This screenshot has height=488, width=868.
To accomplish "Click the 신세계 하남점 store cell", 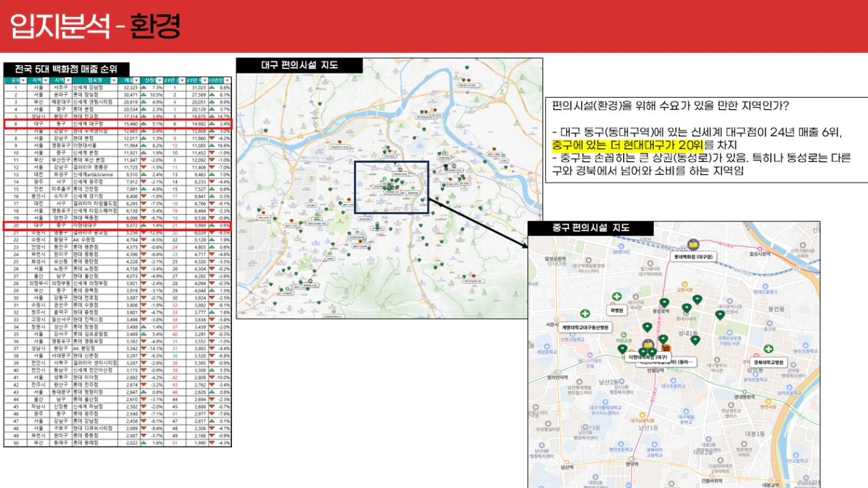I will point(96,407).
